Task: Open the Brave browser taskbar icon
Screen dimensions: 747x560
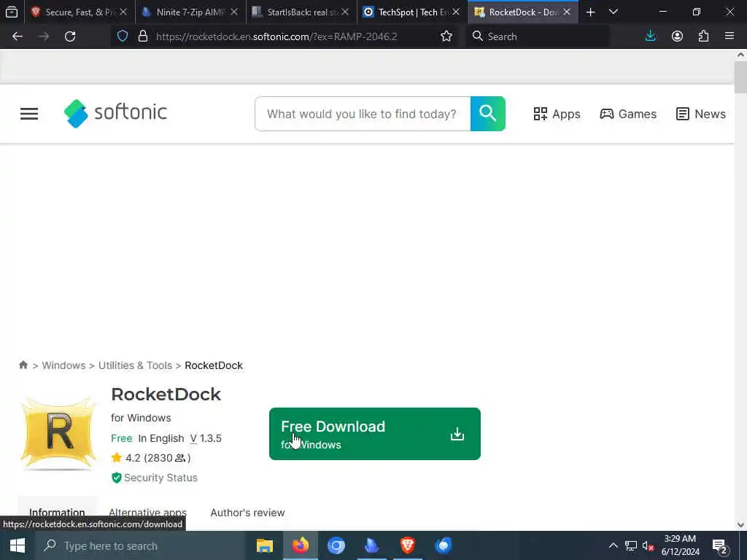Action: pyautogui.click(x=407, y=545)
